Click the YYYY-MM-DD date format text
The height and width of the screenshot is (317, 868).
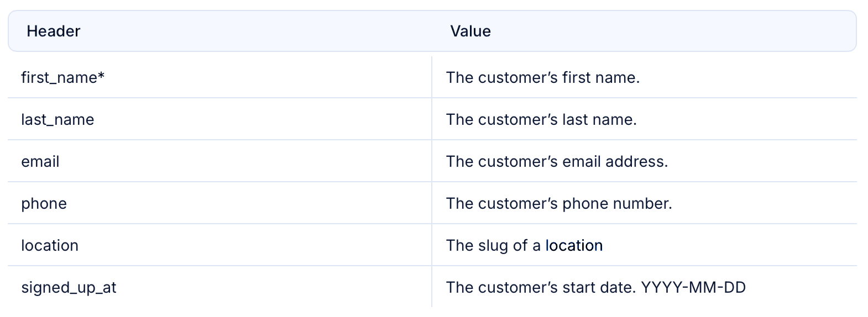[693, 287]
